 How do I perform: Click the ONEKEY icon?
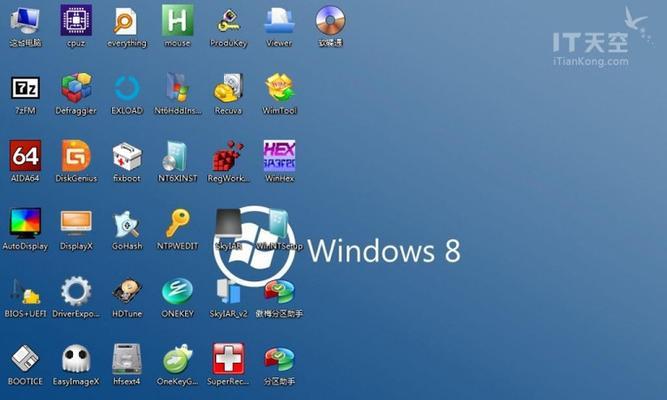[177, 291]
